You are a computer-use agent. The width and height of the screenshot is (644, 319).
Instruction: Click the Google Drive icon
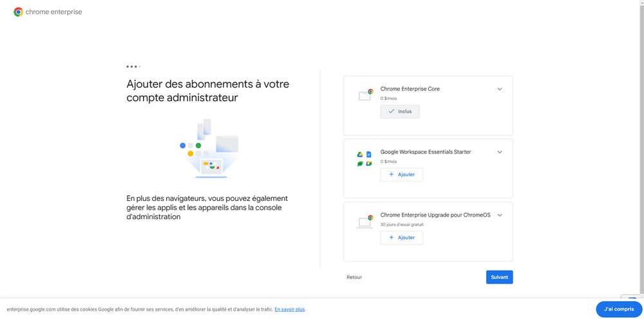point(360,155)
